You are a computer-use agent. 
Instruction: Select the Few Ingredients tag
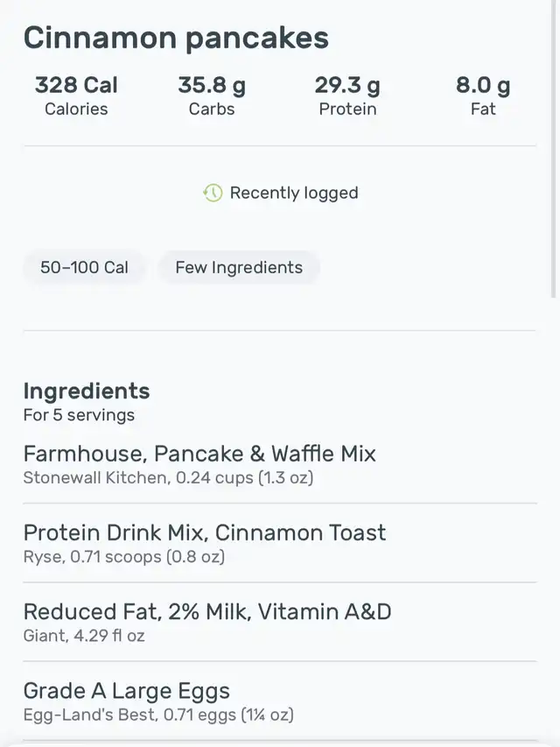239,267
